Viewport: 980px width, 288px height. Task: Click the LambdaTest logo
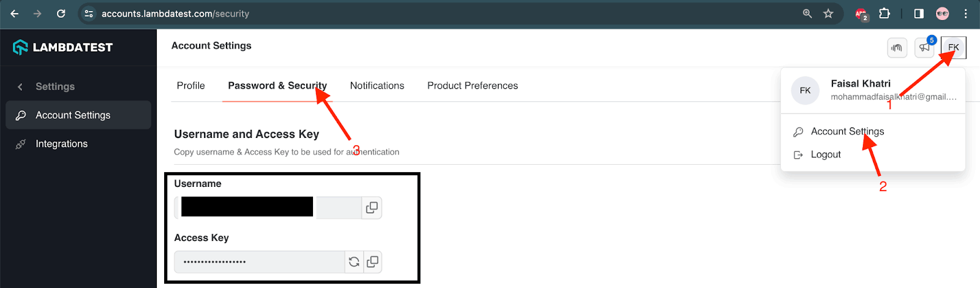[63, 47]
